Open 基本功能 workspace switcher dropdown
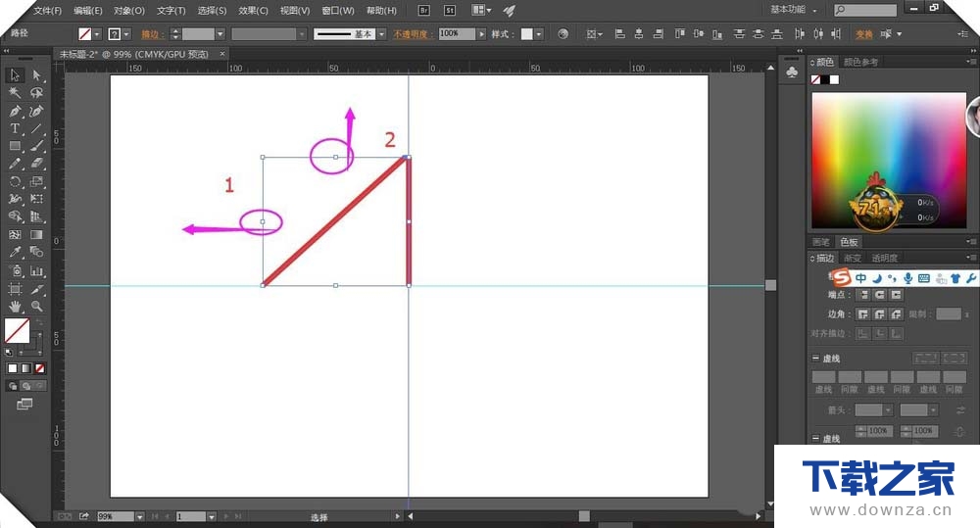 coord(793,10)
